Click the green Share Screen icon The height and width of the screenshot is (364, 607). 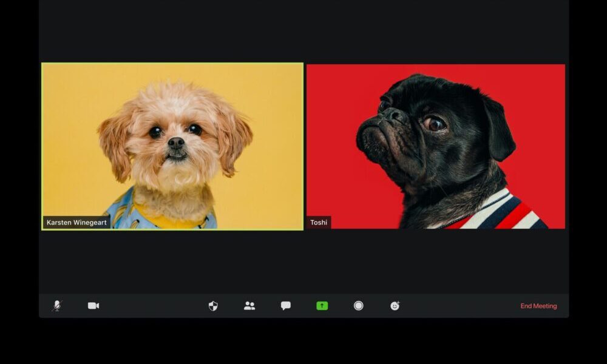pos(322,306)
